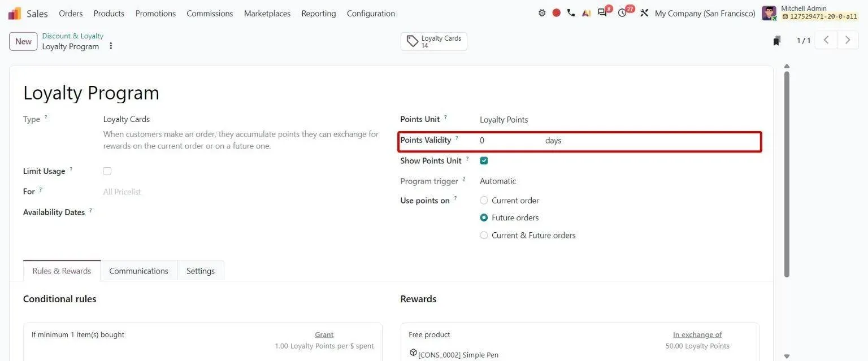Click the New button
The height and width of the screenshot is (361, 868).
pos(23,41)
